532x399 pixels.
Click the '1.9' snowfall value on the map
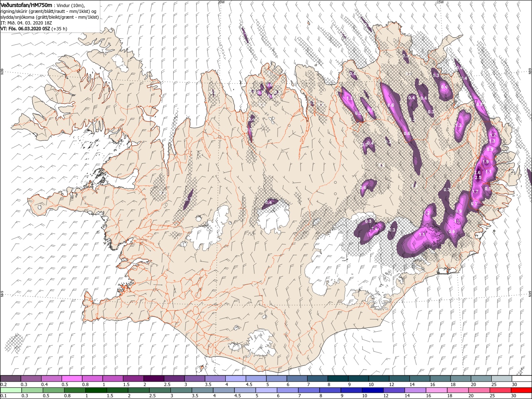(485, 162)
